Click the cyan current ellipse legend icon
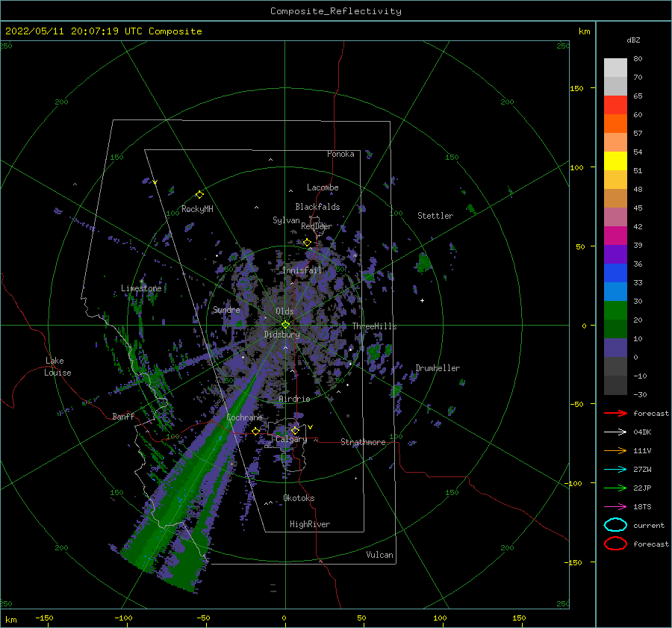Screen dimensions: 672x628 [x=615, y=525]
